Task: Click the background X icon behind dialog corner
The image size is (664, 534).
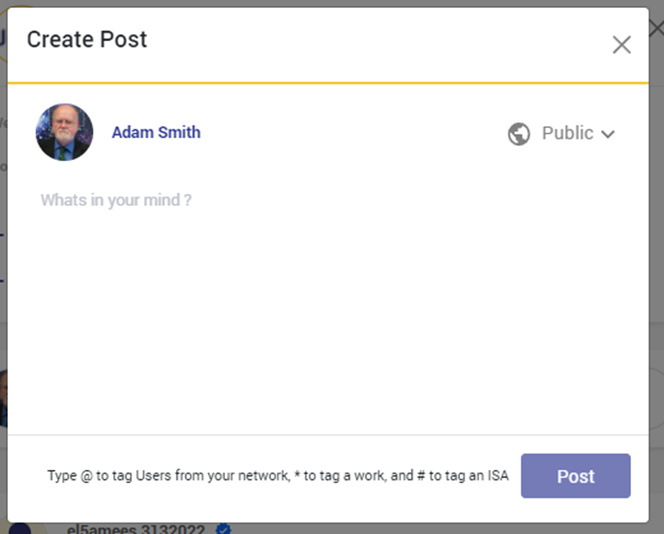Action: coord(657,27)
